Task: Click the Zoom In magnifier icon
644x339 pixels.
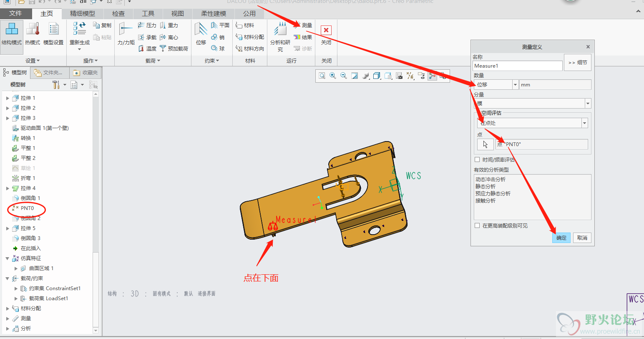Action: [333, 76]
